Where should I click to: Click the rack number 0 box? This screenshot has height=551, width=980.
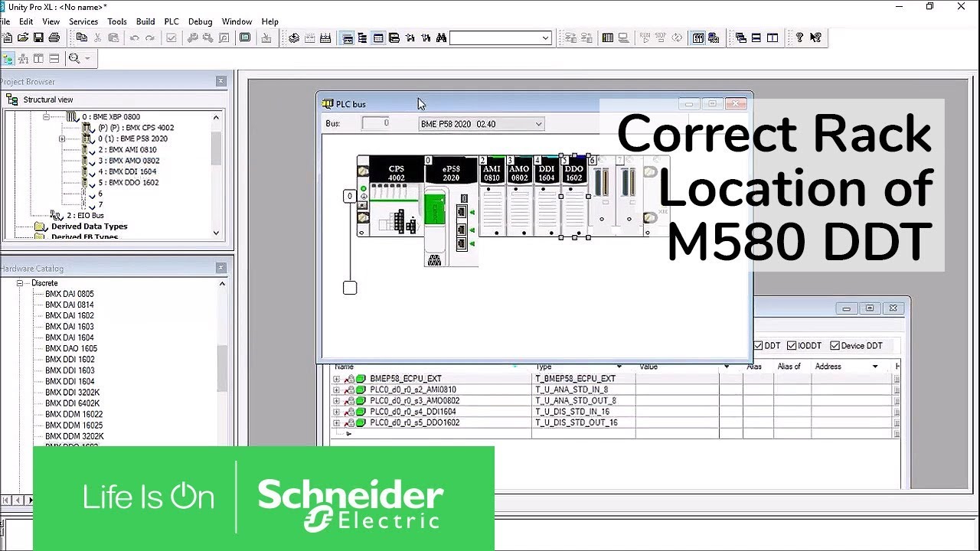350,197
